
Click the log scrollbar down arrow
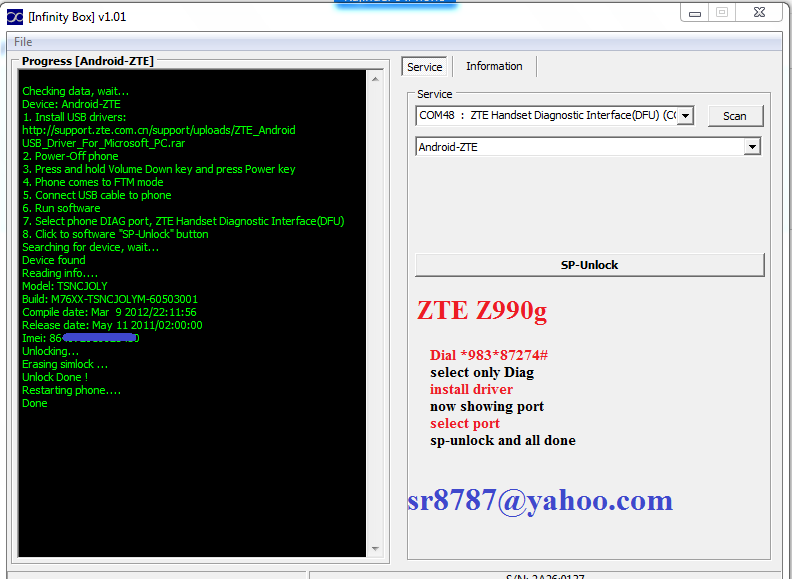click(375, 549)
